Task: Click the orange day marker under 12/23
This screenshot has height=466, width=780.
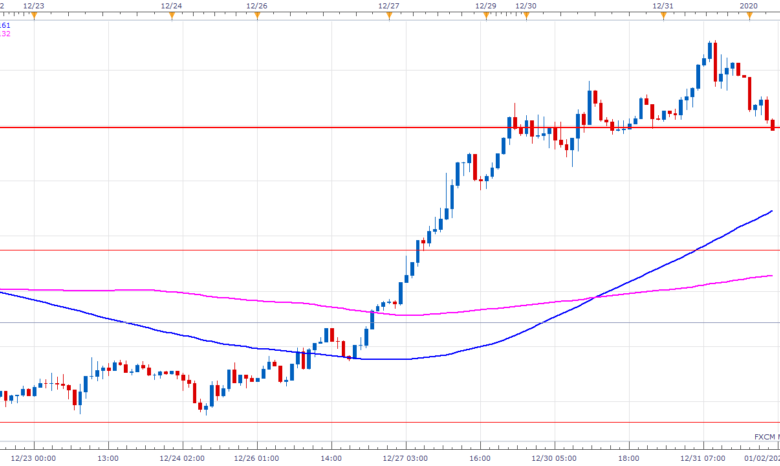Action: coord(34,16)
